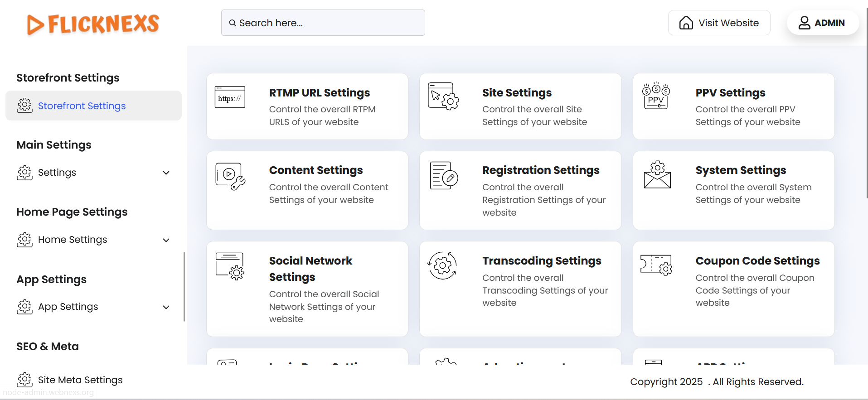Open Site Meta Settings in sidebar
Viewport: 868px width, 400px height.
[80, 380]
